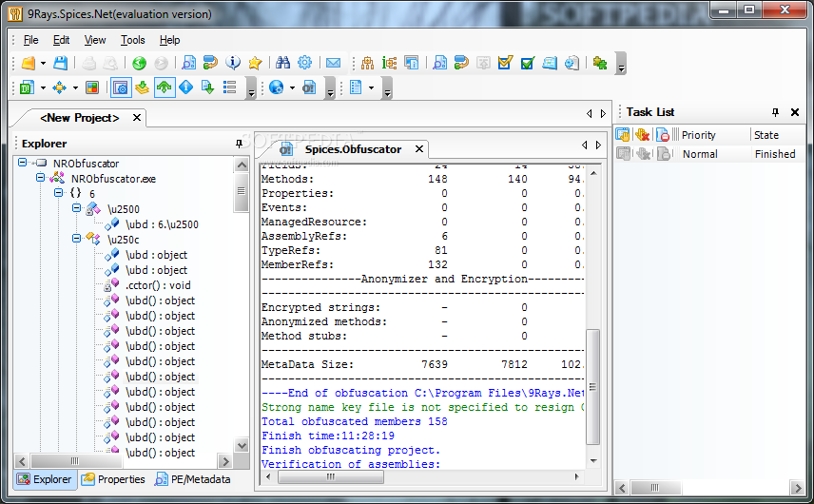Click the Task List red no-entry document icon
The height and width of the screenshot is (504, 814).
point(663,135)
